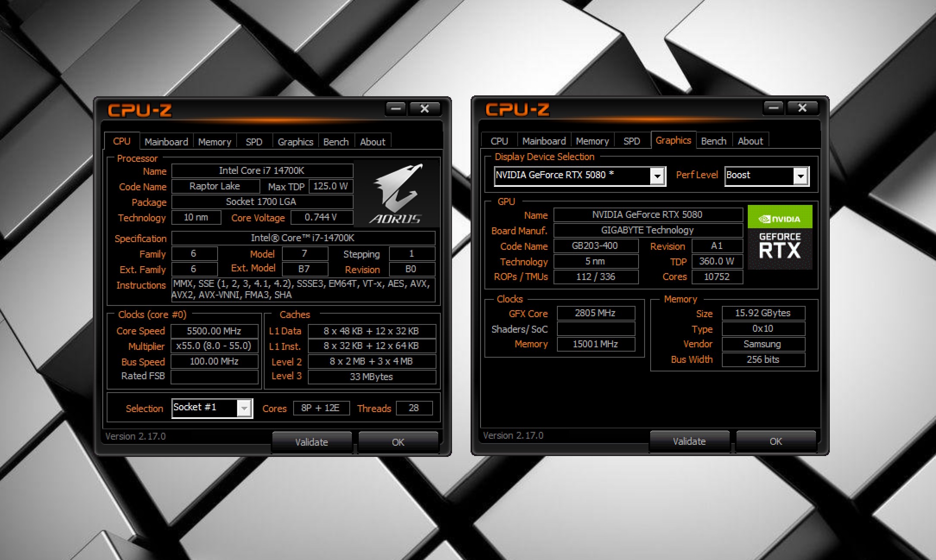Go to Graphics tab in left window
Screen dimensions: 936x560
click(x=295, y=142)
